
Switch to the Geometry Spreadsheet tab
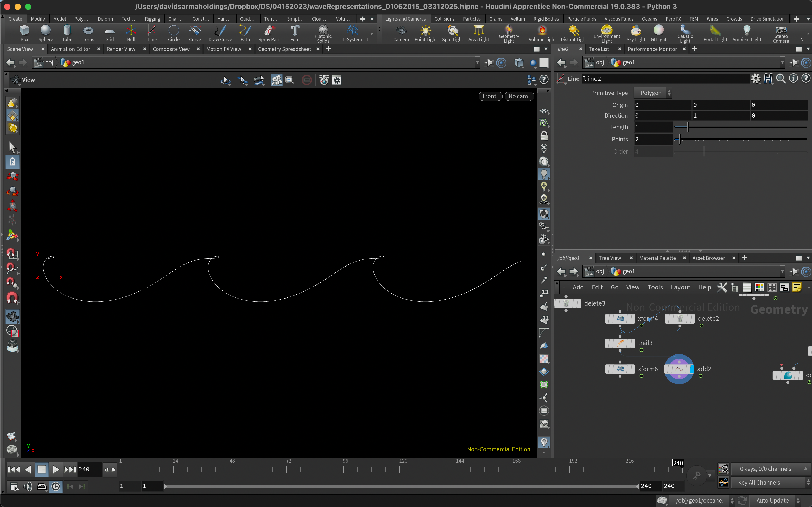pos(284,49)
